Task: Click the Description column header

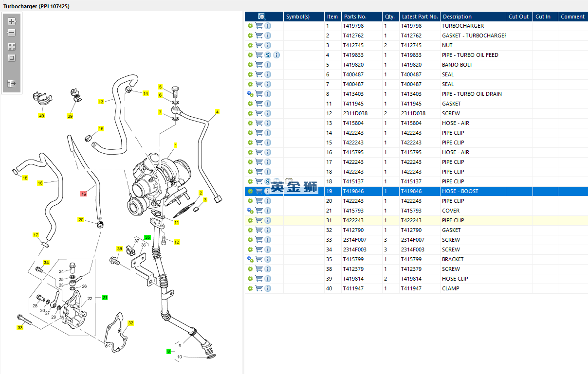Action: pyautogui.click(x=457, y=17)
